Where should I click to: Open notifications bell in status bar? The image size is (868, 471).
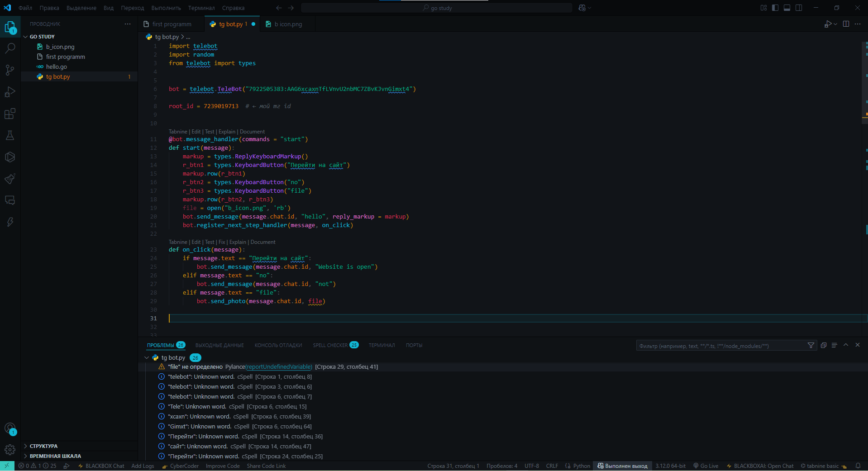[858, 466]
